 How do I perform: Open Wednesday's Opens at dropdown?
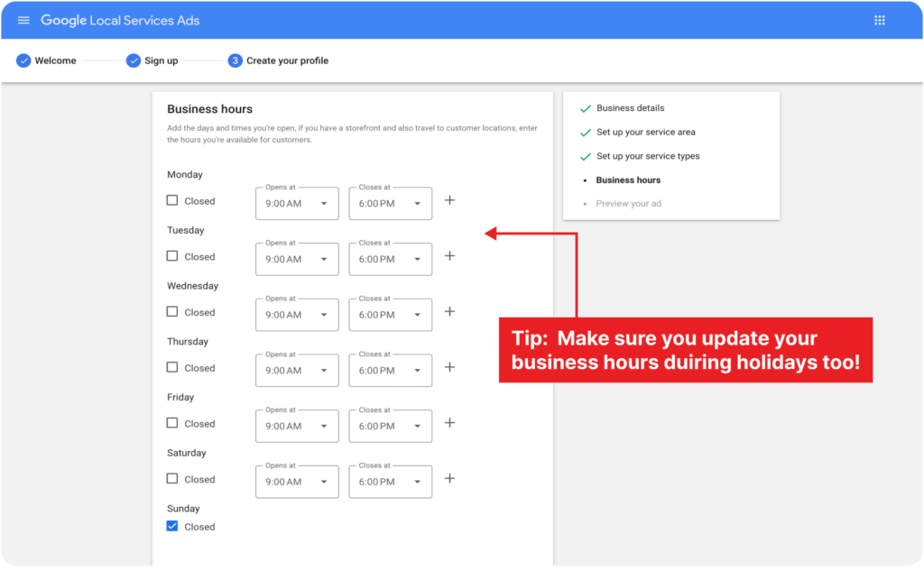tap(297, 315)
